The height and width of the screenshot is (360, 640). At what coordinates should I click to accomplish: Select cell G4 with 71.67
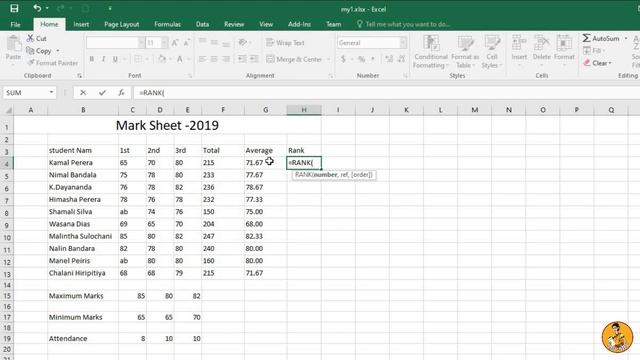coord(265,162)
